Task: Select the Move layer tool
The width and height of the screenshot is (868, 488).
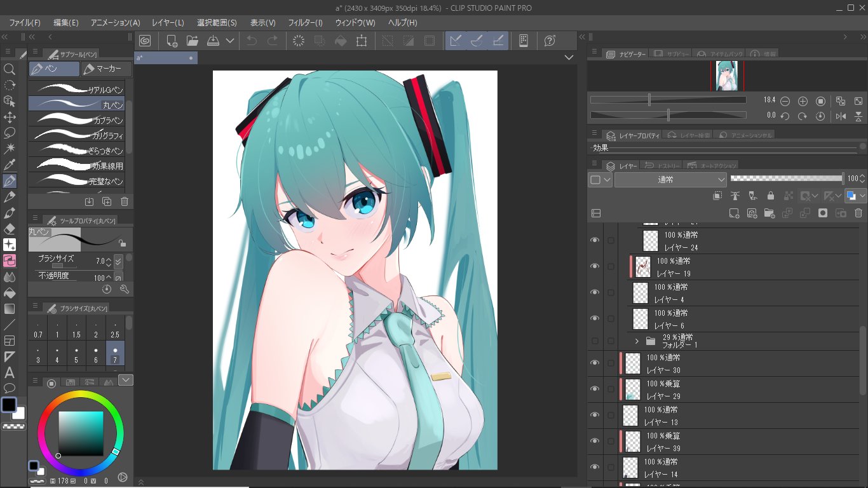Action: [10, 117]
